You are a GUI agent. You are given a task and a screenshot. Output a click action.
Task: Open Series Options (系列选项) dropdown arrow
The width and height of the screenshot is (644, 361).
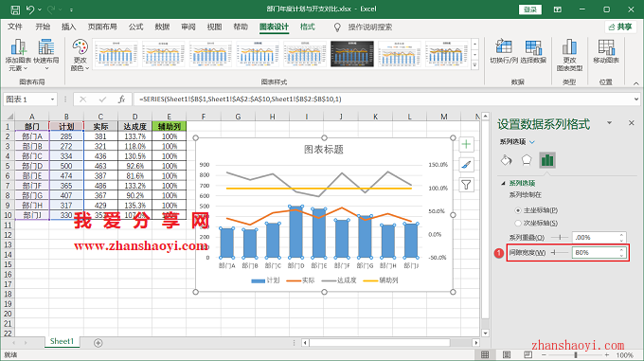(532, 142)
